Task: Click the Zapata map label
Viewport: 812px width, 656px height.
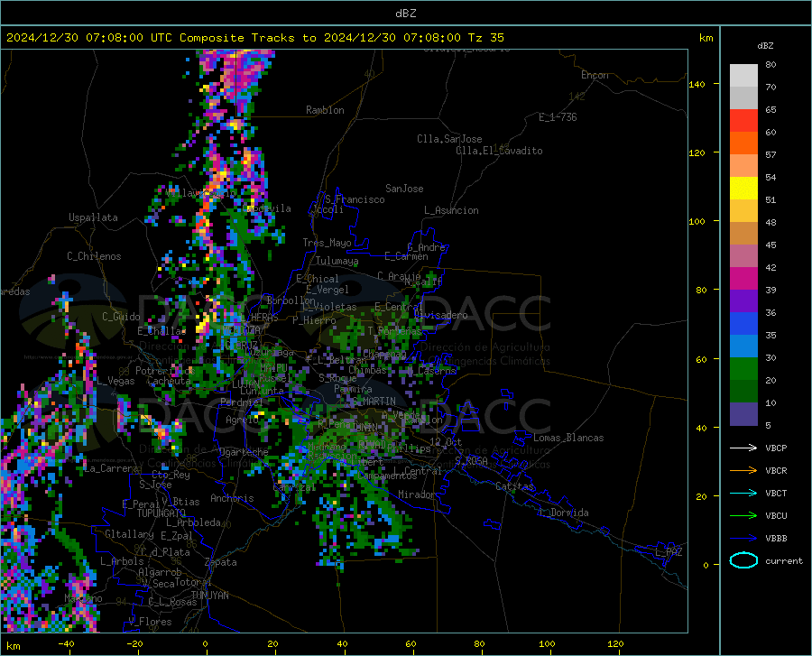Action: click(x=221, y=562)
